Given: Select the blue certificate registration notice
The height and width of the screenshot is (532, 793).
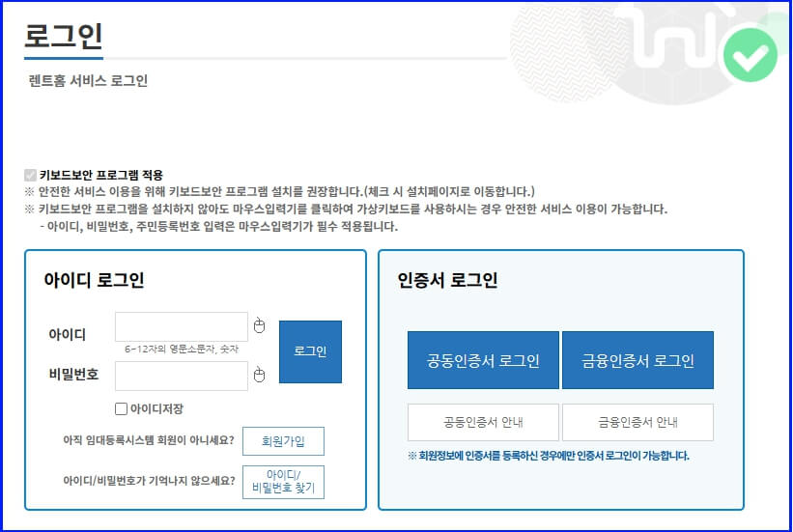Looking at the screenshot, I should (549, 456).
